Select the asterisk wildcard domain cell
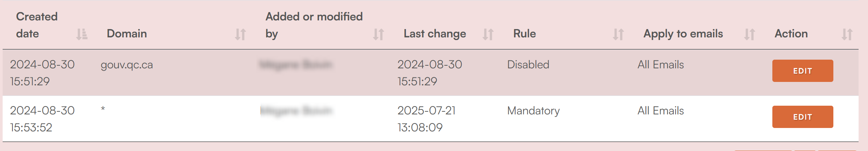The image size is (868, 151). [103, 109]
